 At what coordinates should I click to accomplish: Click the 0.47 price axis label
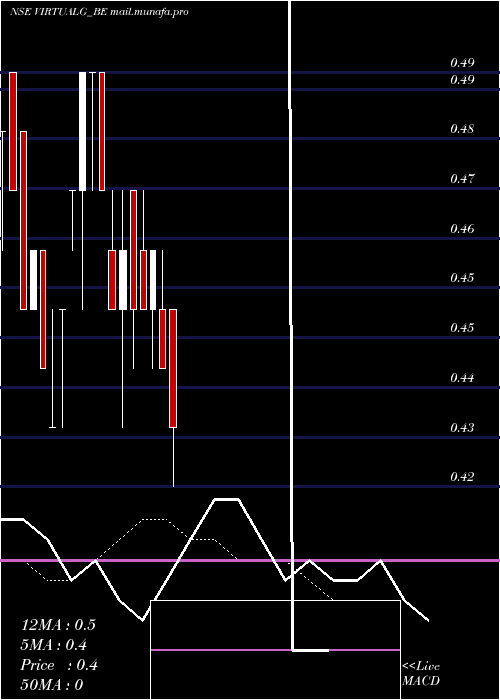pyautogui.click(x=462, y=179)
